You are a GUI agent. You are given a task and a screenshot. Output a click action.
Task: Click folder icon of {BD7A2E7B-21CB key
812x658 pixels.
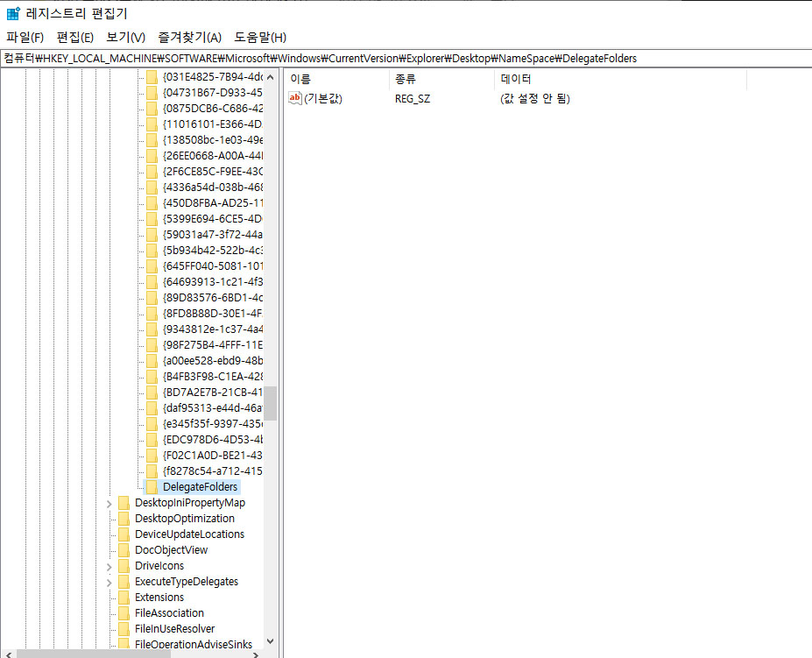coord(152,393)
